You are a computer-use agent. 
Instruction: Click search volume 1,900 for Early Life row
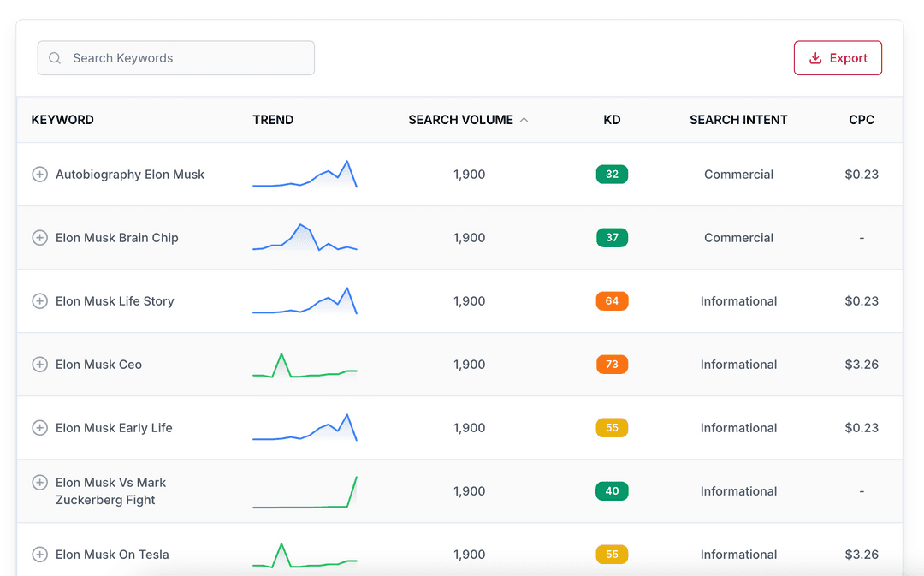(469, 428)
